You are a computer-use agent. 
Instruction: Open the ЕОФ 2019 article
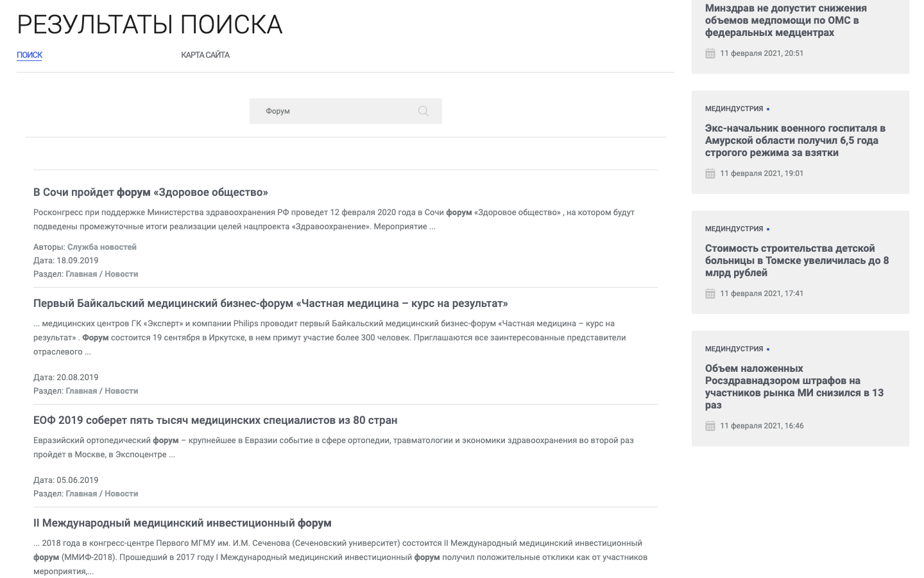215,419
